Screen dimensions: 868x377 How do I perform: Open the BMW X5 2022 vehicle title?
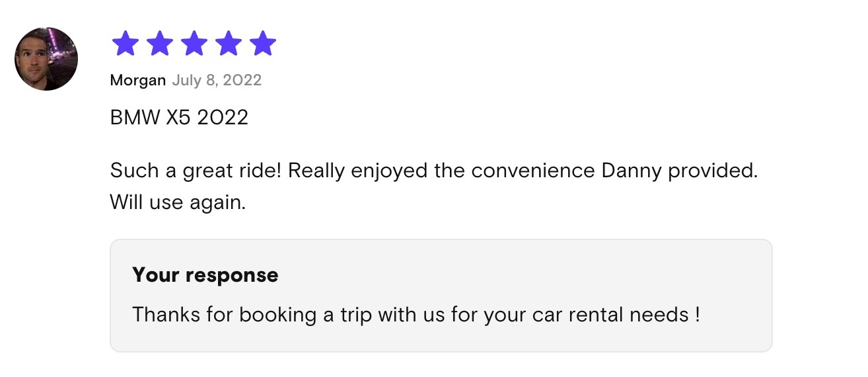[x=179, y=118]
